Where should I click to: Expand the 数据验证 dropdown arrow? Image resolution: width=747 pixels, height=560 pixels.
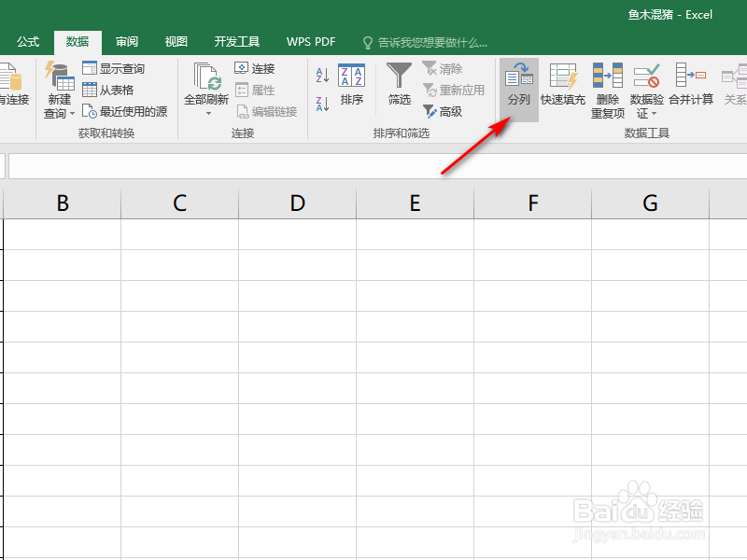(x=654, y=114)
